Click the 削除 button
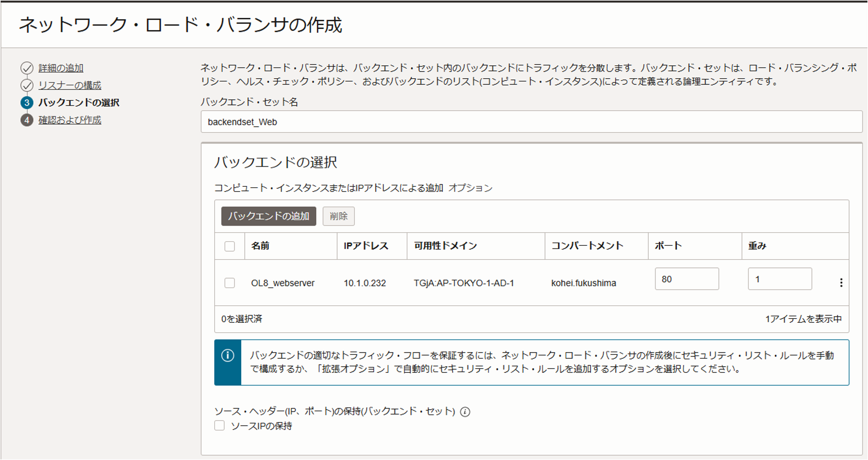 [x=338, y=216]
